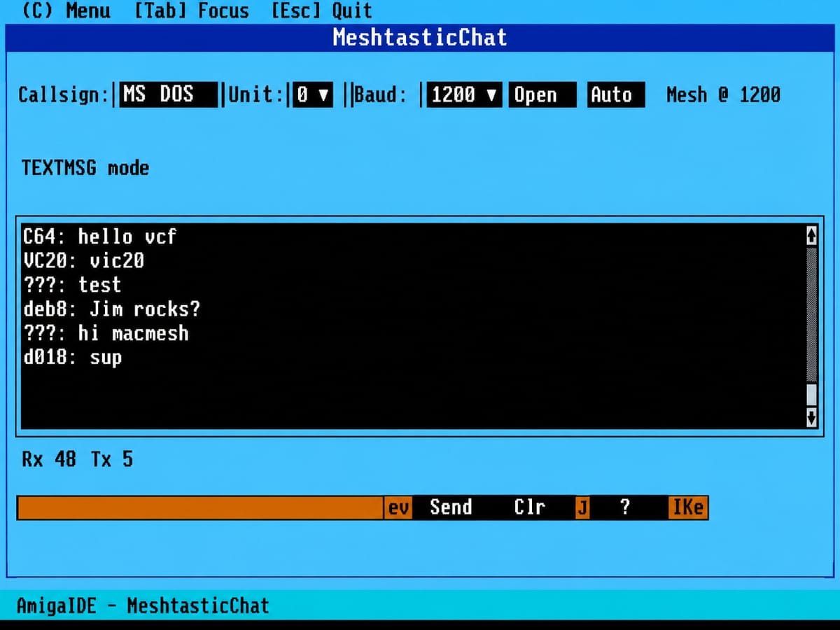Expand the Unit dropdown

(312, 94)
